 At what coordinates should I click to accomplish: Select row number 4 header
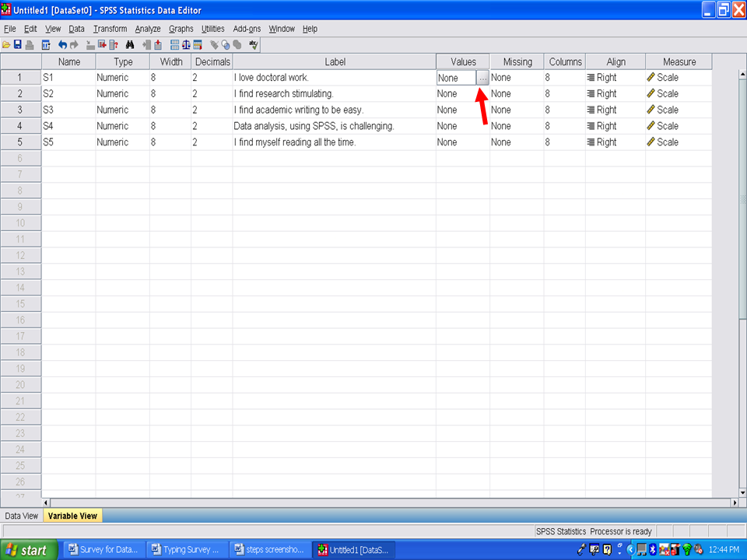click(20, 126)
